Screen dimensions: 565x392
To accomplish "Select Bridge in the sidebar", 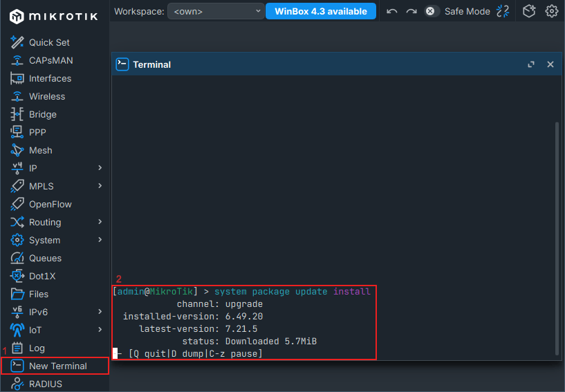I will point(55,114).
